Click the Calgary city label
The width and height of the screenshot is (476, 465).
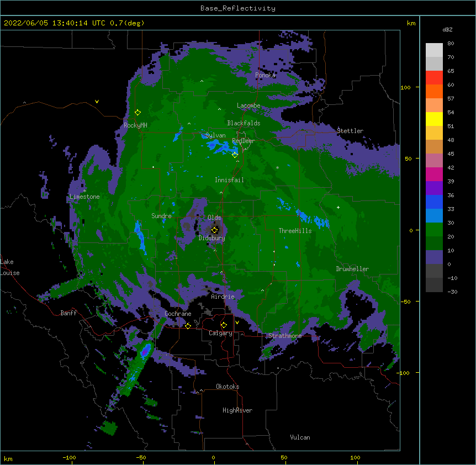pos(220,333)
